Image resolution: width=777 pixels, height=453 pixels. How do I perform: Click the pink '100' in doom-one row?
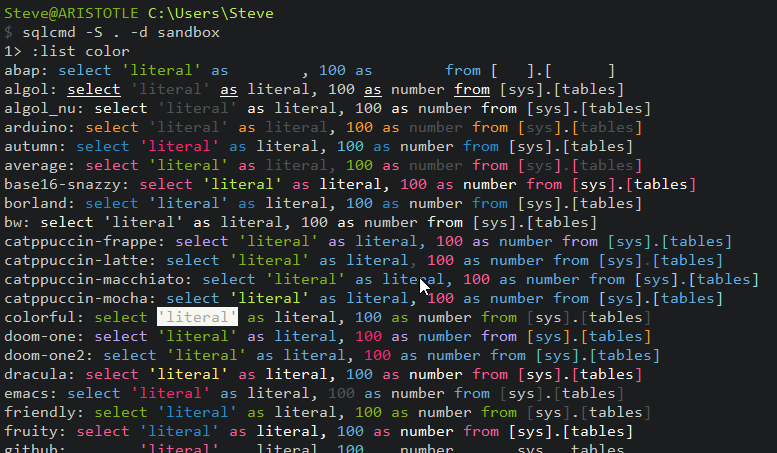click(369, 336)
